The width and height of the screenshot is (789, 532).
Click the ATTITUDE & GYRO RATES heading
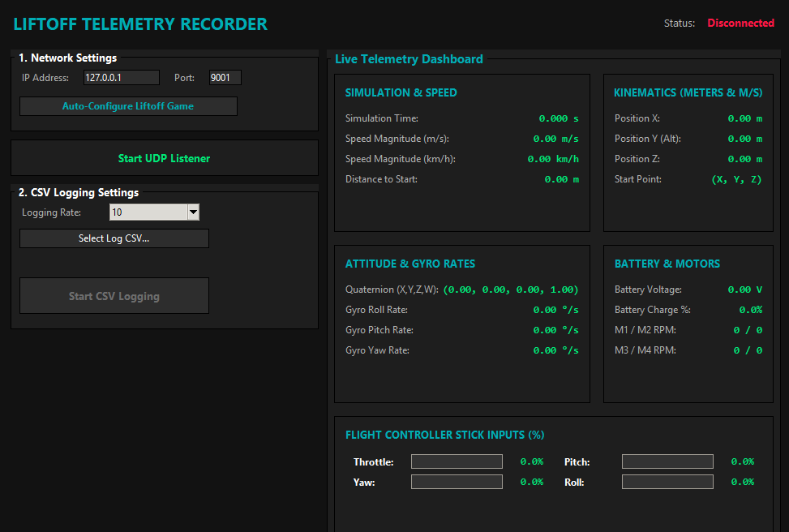coord(410,264)
